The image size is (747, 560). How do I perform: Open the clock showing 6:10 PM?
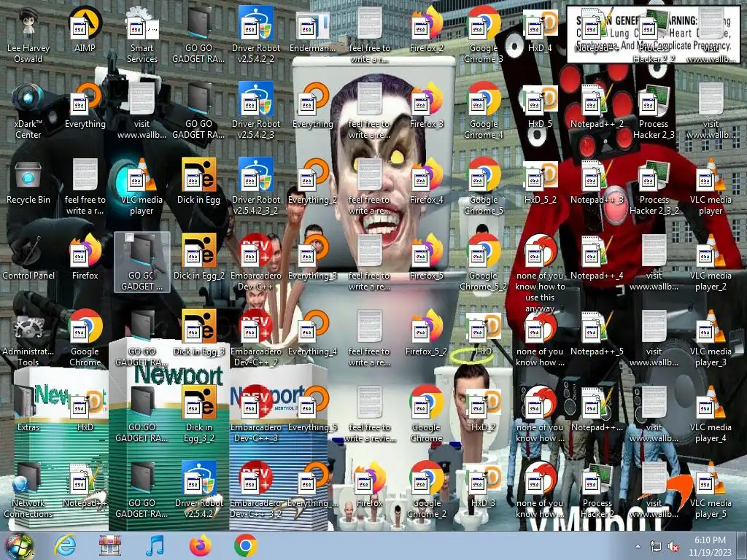click(710, 546)
